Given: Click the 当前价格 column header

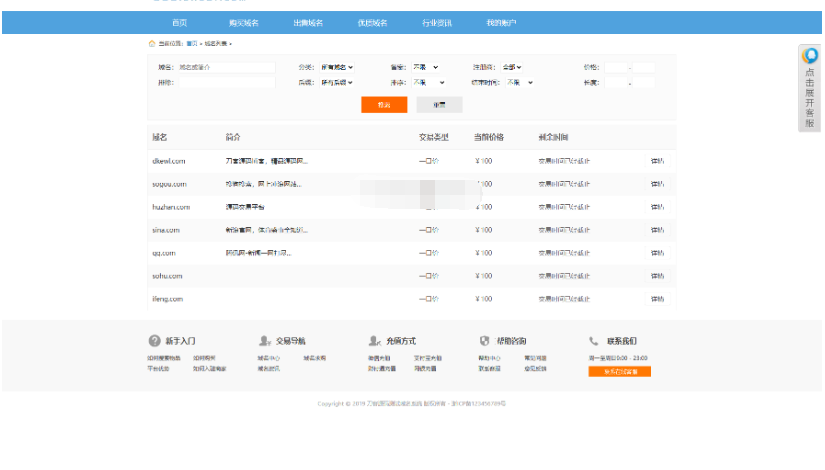Looking at the screenshot, I should point(489,137).
